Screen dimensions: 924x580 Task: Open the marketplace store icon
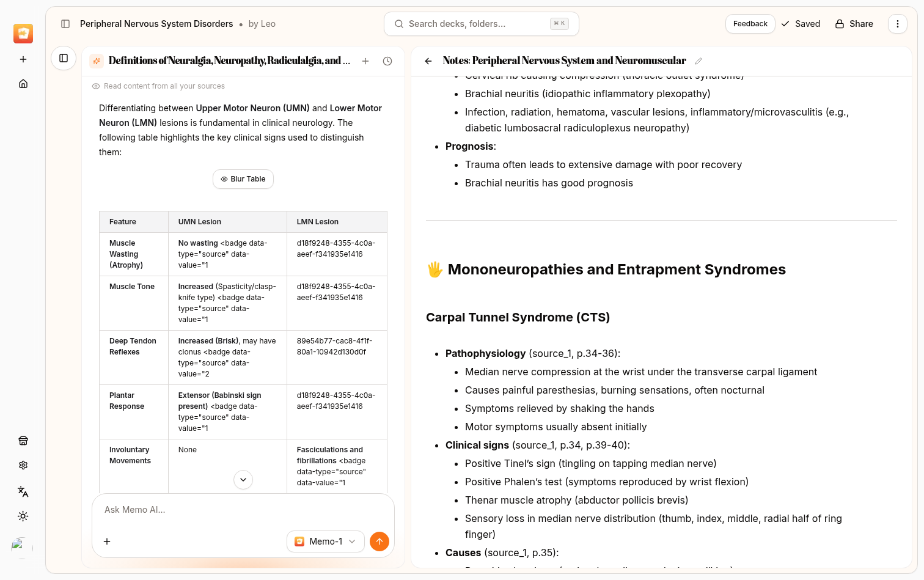point(23,441)
